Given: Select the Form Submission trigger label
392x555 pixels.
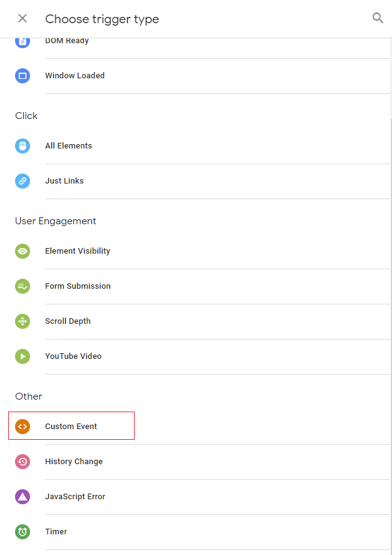Looking at the screenshot, I should point(78,286).
